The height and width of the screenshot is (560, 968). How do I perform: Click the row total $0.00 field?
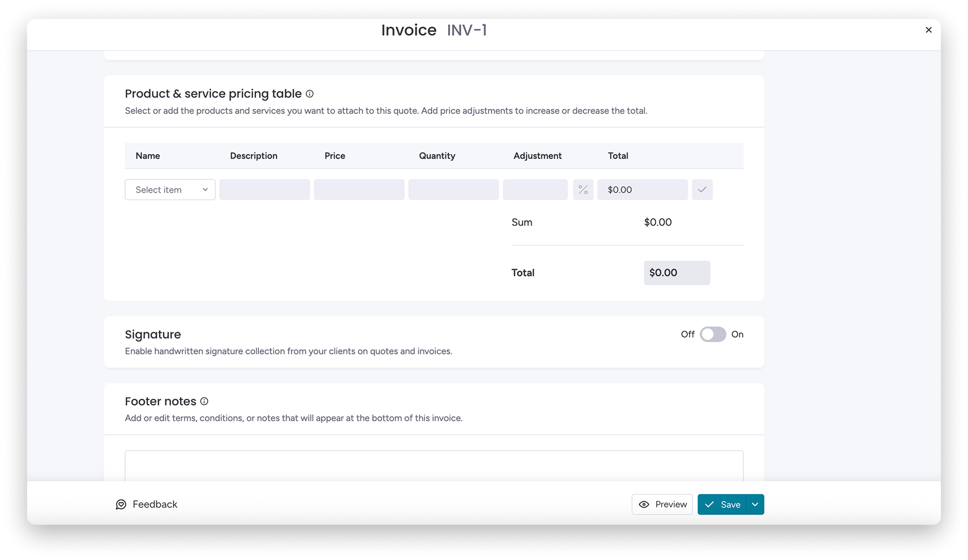point(643,190)
